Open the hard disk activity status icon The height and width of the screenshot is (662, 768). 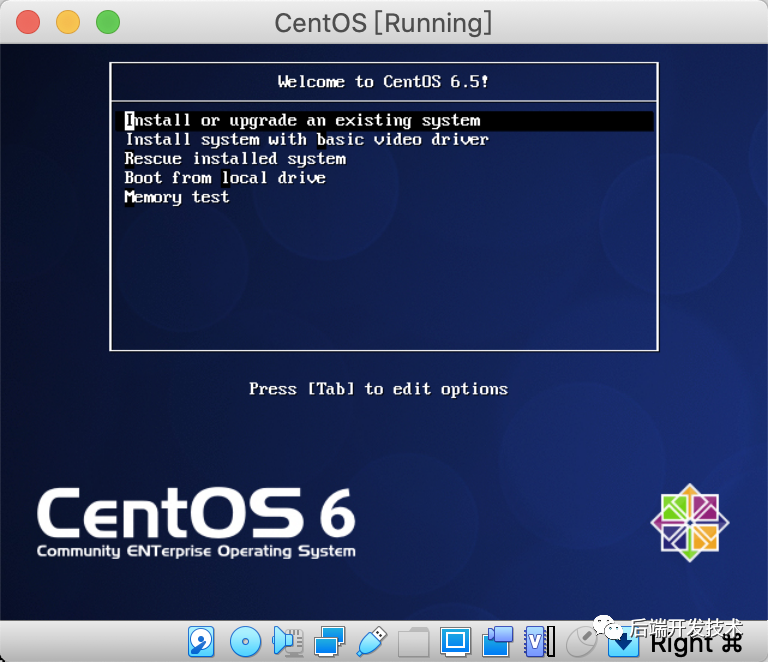(201, 641)
